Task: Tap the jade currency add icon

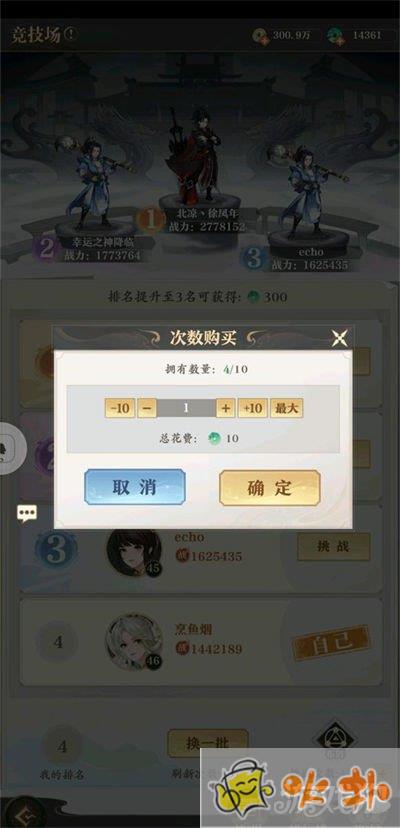Action: click(336, 36)
